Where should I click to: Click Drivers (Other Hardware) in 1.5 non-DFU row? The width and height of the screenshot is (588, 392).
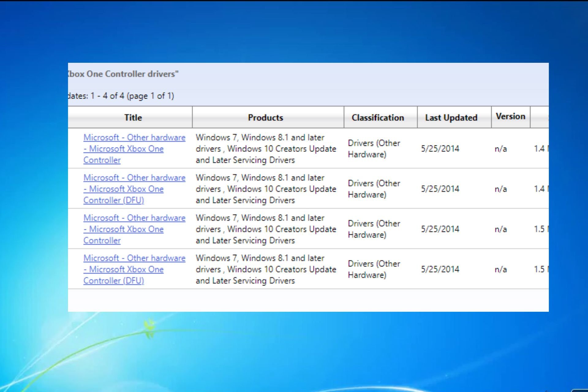[x=374, y=229]
